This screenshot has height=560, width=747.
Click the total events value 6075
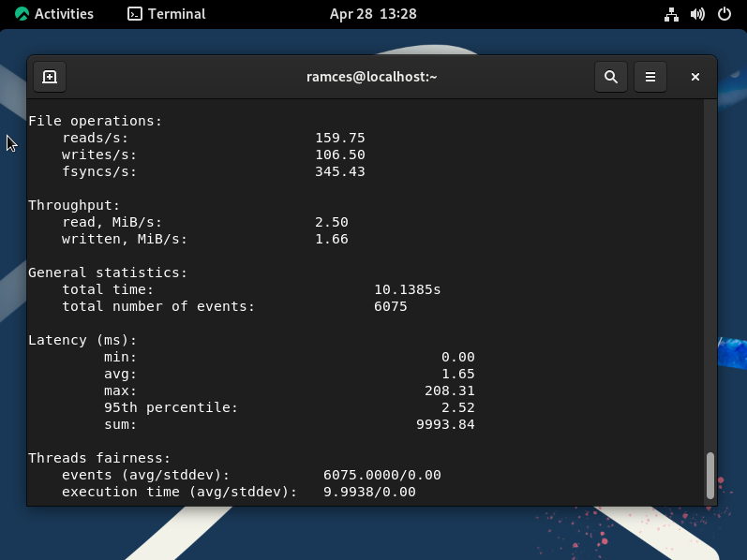tap(391, 306)
